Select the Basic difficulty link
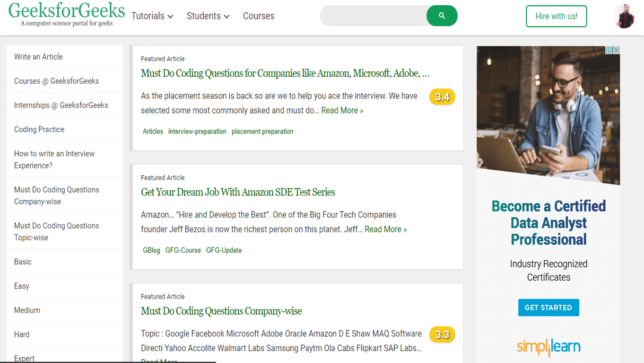Image resolution: width=644 pixels, height=363 pixels. tap(65, 262)
